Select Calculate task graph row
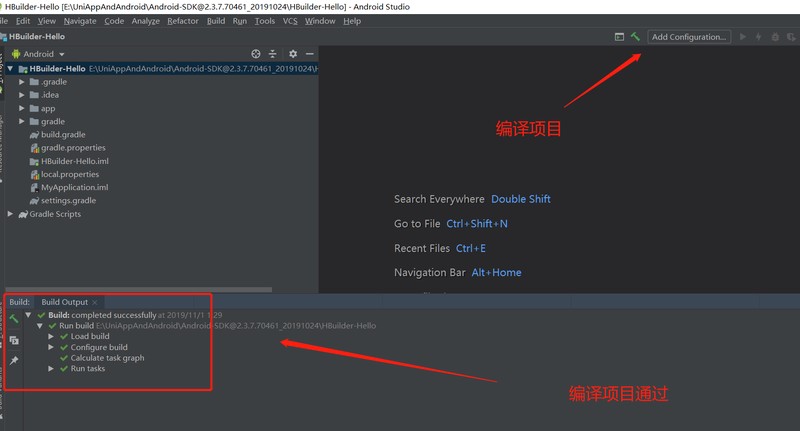The width and height of the screenshot is (800, 431). pyautogui.click(x=107, y=358)
